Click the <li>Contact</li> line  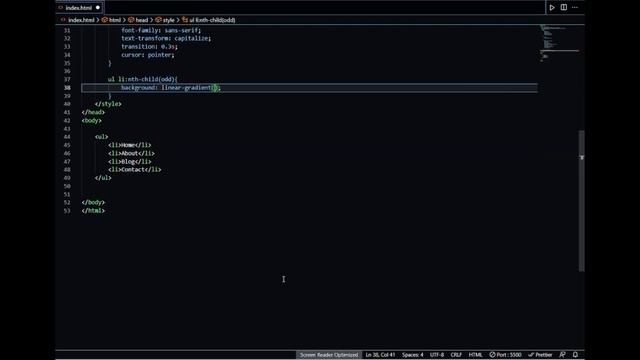[x=135, y=169]
